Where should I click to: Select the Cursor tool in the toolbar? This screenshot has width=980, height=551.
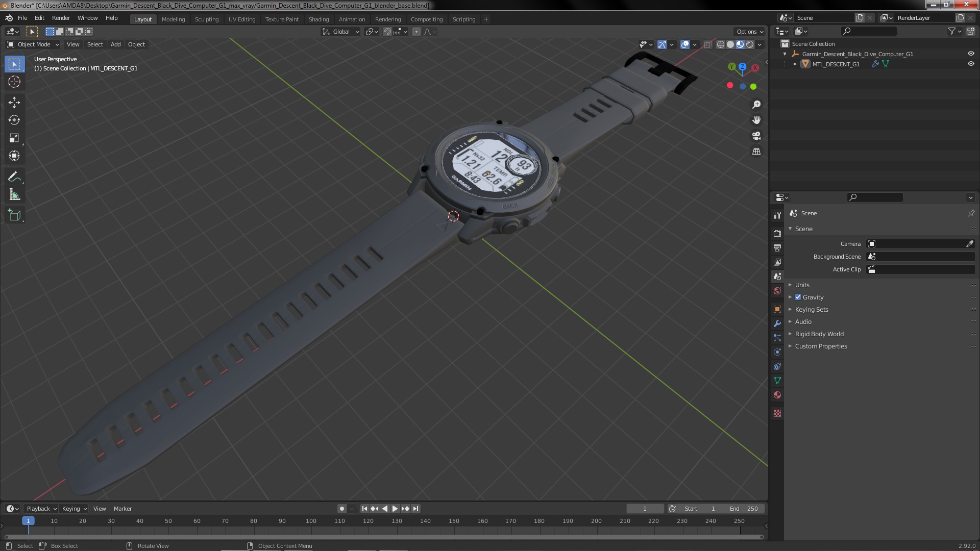14,82
